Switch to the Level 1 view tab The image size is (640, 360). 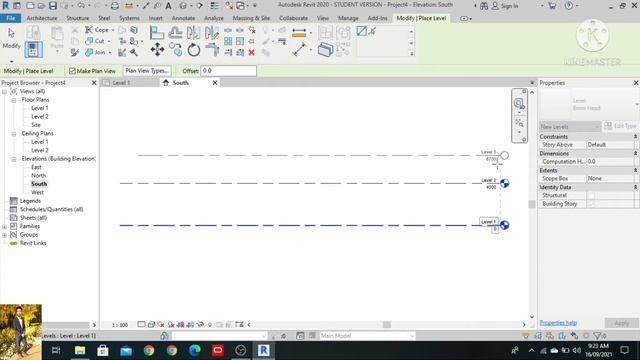pos(121,82)
